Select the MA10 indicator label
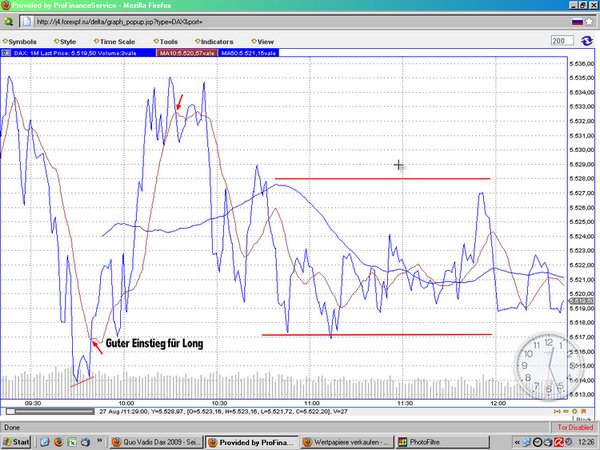Viewport: 600px width, 450px height. point(187,53)
